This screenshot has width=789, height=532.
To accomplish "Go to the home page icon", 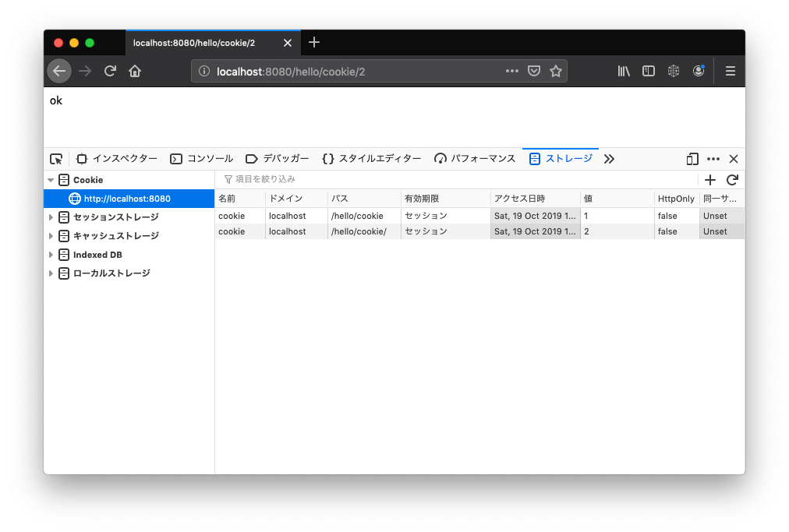I will pyautogui.click(x=135, y=71).
